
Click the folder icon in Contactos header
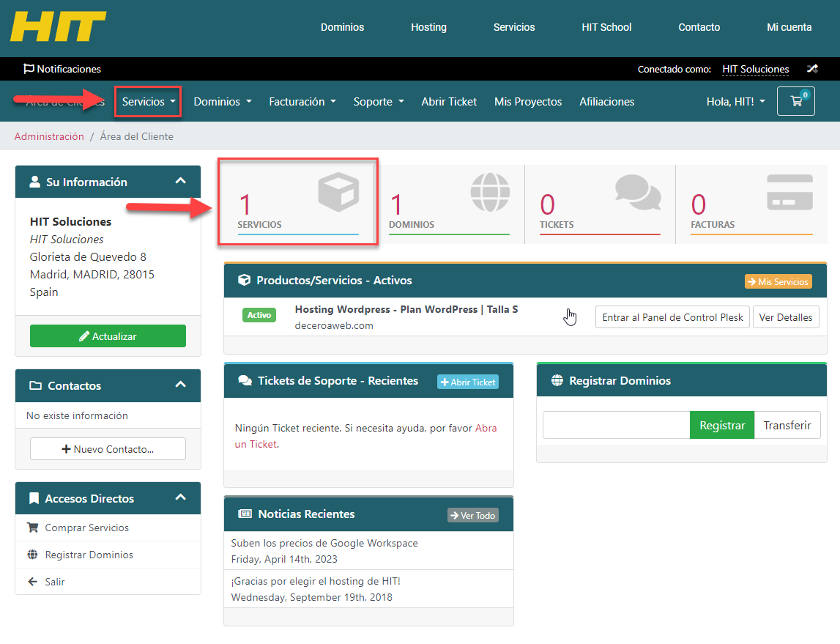point(35,385)
